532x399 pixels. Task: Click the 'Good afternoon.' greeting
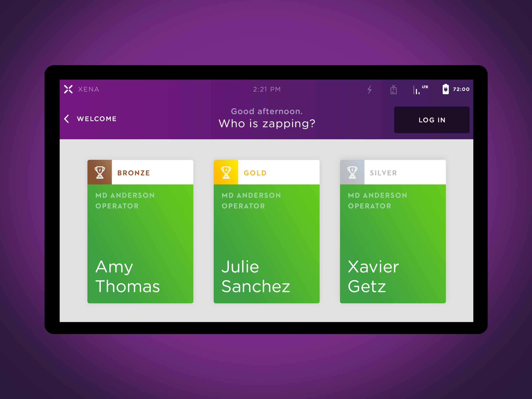click(x=267, y=111)
